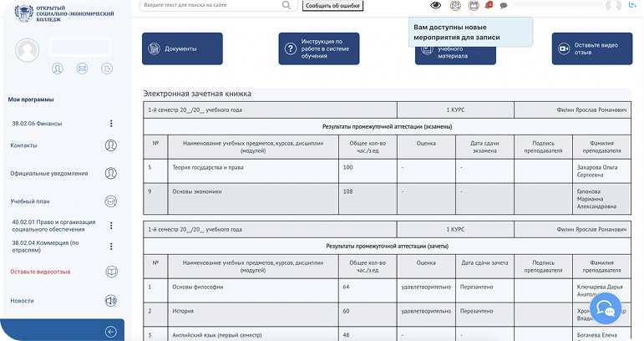Click the Контакты person icon
Viewport: 644px width, 341px height.
tap(110, 145)
